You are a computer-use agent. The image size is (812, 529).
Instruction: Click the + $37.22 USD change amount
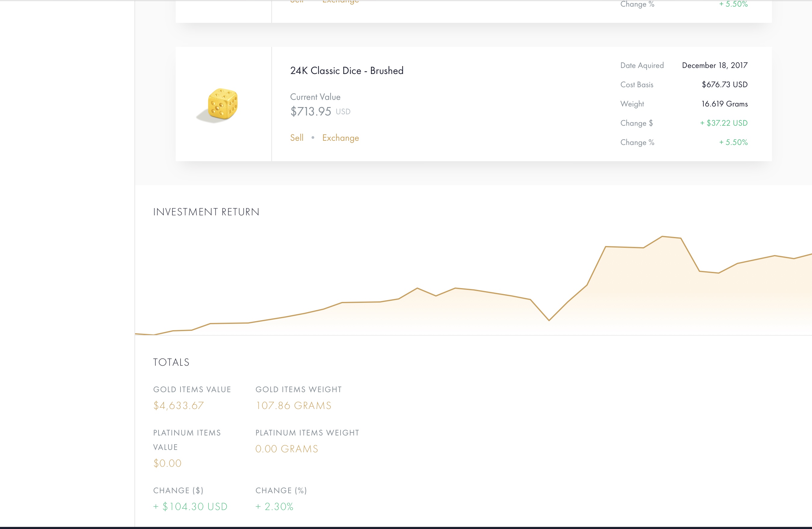pos(723,123)
